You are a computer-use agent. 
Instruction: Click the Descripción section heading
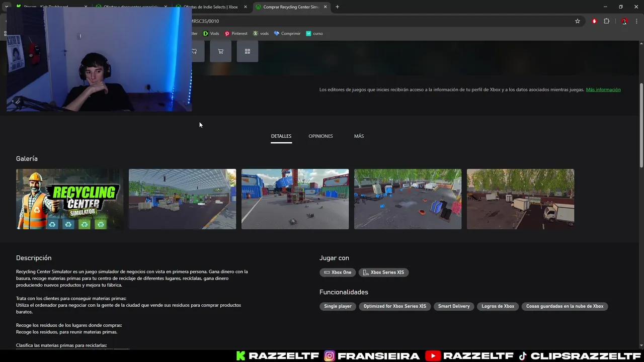pos(34,258)
